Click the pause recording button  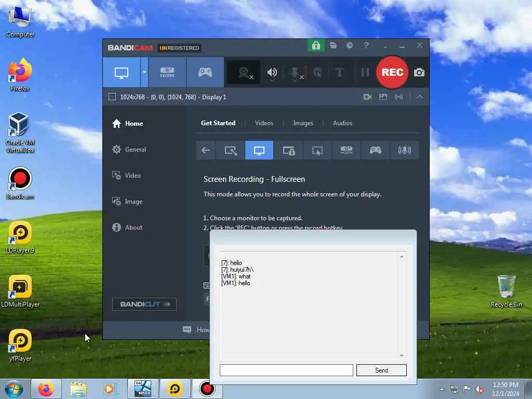pos(365,72)
